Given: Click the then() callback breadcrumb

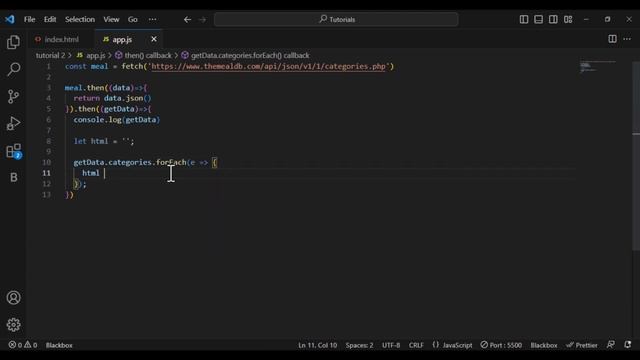Looking at the screenshot, I should pos(143,55).
